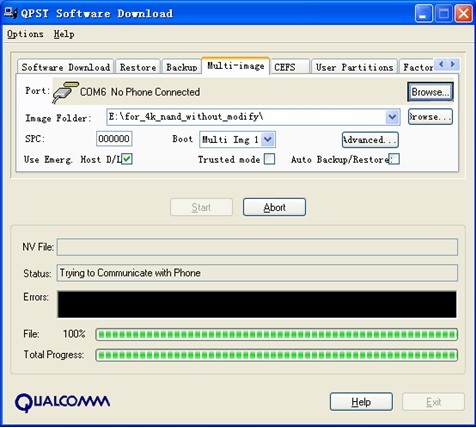
Task: Click the Qualcomm logo
Action: (62, 402)
